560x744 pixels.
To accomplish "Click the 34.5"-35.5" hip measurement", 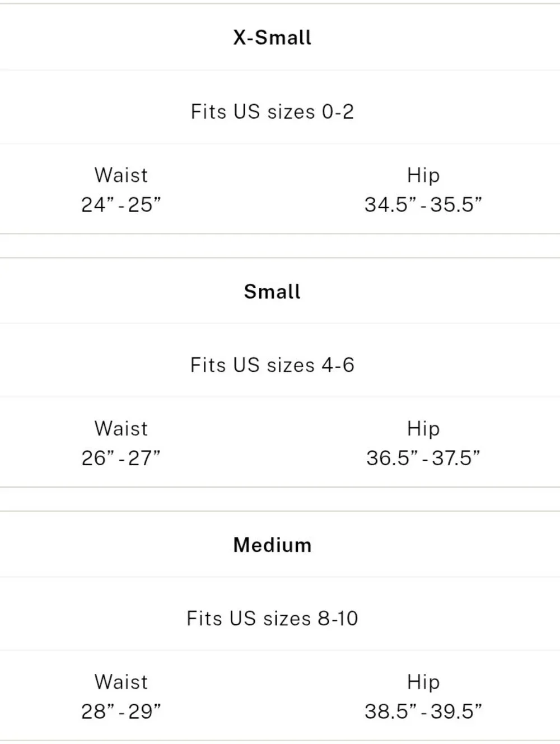I will [423, 204].
